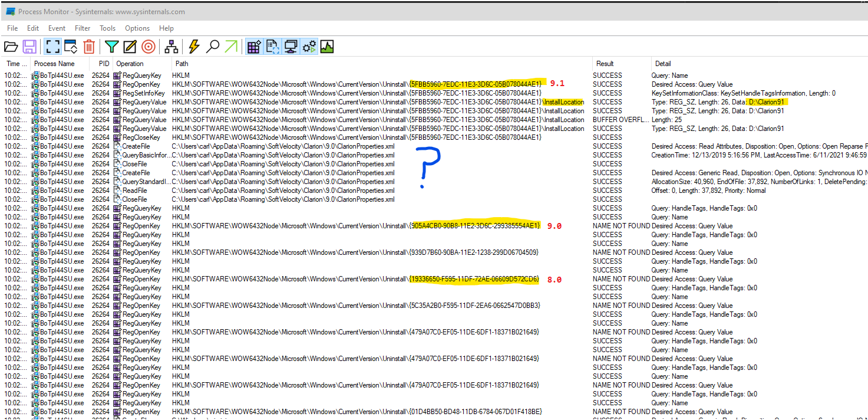This screenshot has height=420, width=868.
Task: Click the yellow lightning bolt icon
Action: (194, 47)
